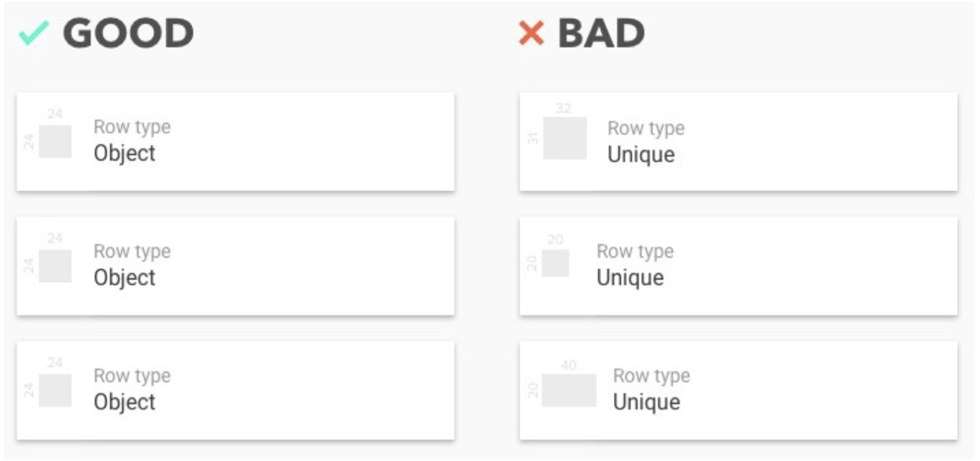The height and width of the screenshot is (461, 980).
Task: Click the "Unique" text in the last row
Action: (x=646, y=402)
